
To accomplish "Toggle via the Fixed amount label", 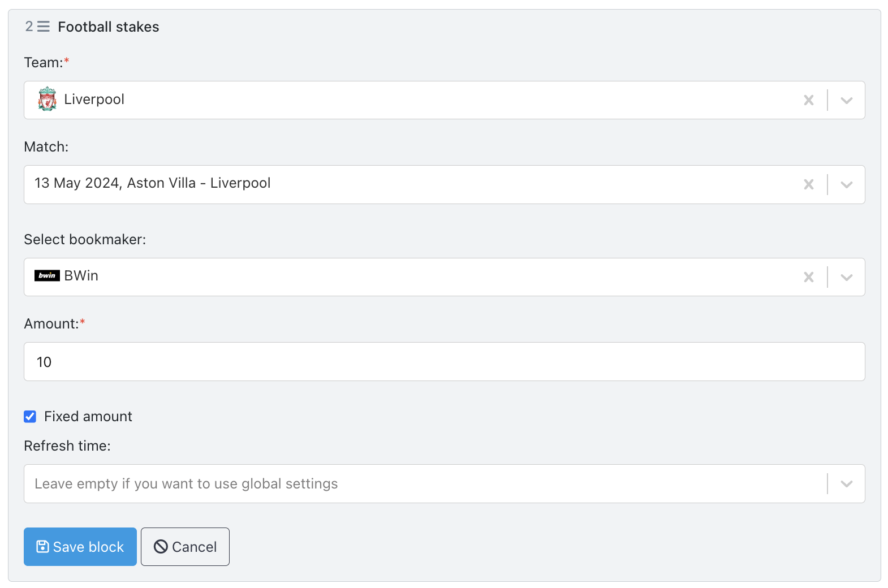I will point(88,417).
